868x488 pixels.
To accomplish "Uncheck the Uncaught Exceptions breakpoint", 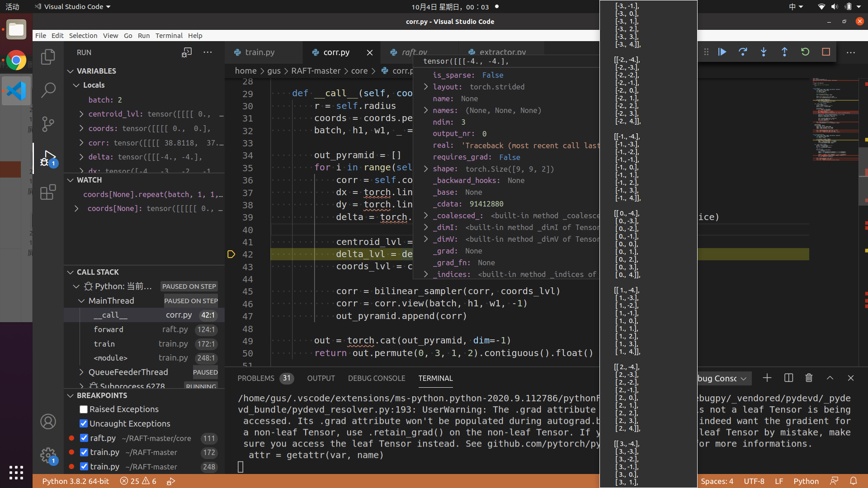I will tap(84, 424).
